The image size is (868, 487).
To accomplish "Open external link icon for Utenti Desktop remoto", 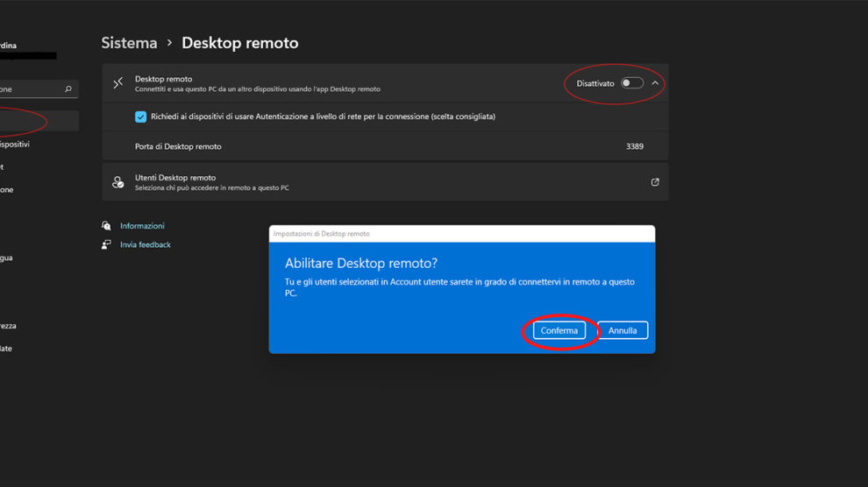I will [655, 182].
